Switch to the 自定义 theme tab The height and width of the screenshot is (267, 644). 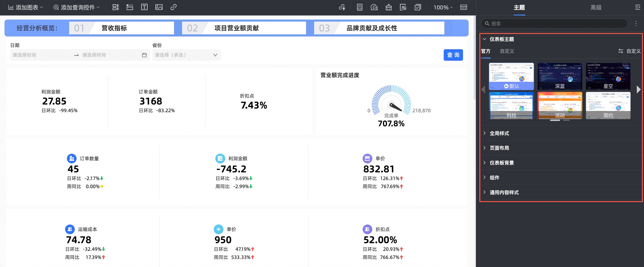pos(507,51)
